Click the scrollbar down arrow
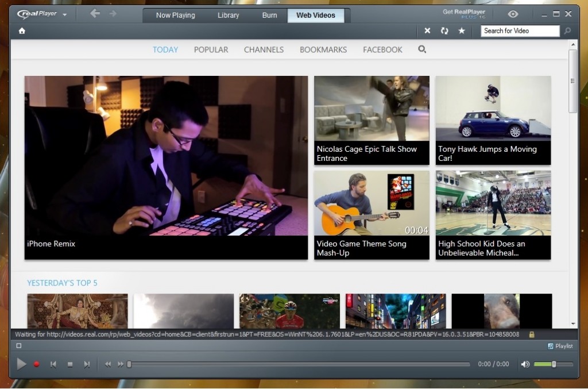The height and width of the screenshot is (389, 588). pyautogui.click(x=573, y=323)
